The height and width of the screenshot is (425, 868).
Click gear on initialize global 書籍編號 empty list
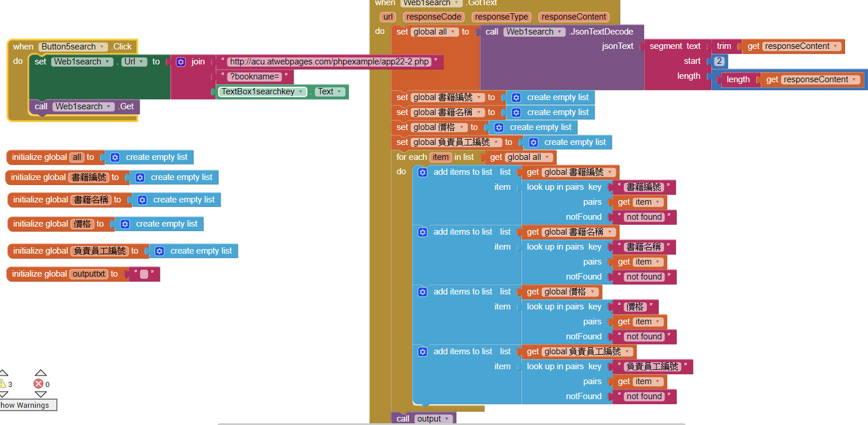pyautogui.click(x=140, y=177)
